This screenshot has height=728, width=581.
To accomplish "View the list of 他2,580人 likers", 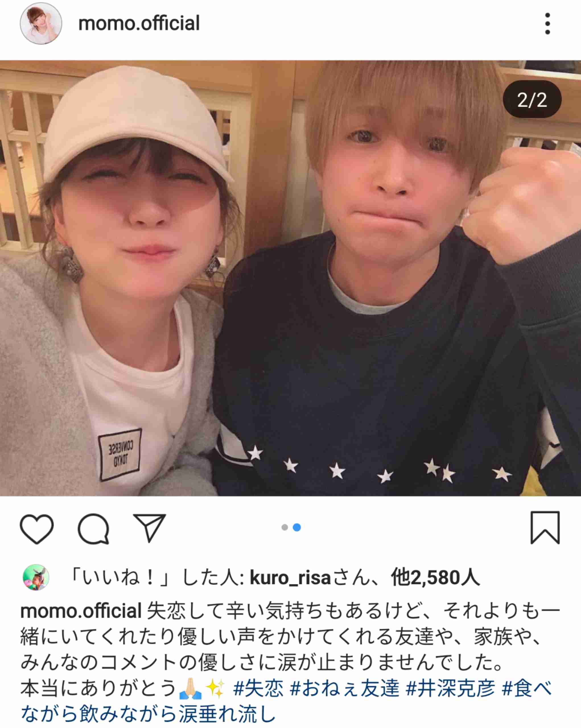I will 435,578.
